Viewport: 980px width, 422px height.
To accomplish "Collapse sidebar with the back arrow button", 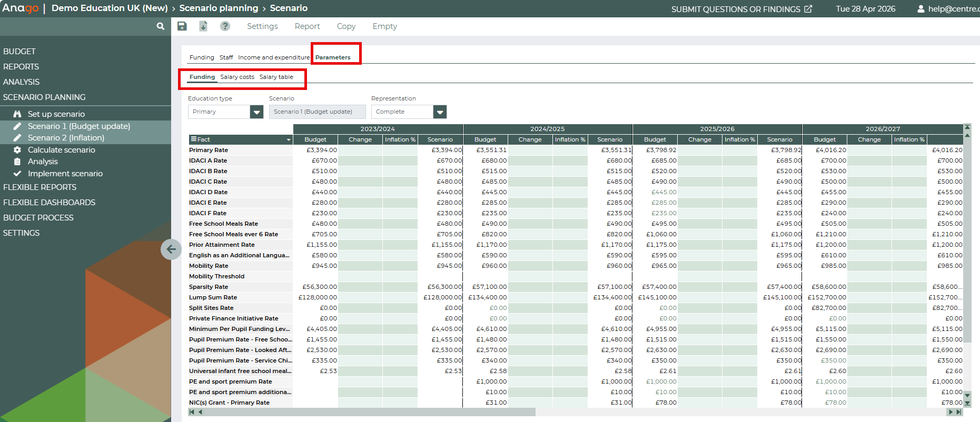I will 171,249.
